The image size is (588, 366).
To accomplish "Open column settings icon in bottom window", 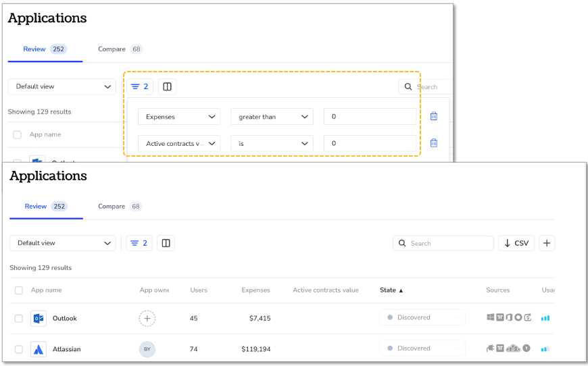I will click(x=166, y=243).
